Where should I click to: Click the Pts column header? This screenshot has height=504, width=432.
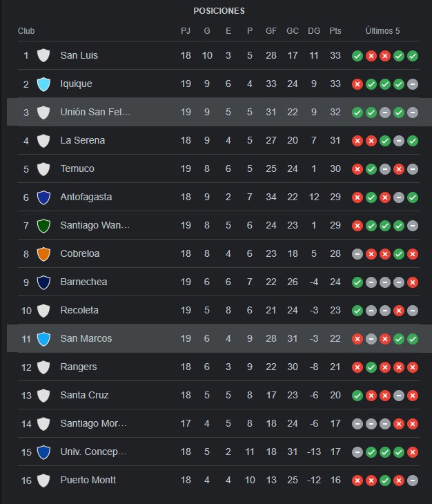tap(335, 31)
